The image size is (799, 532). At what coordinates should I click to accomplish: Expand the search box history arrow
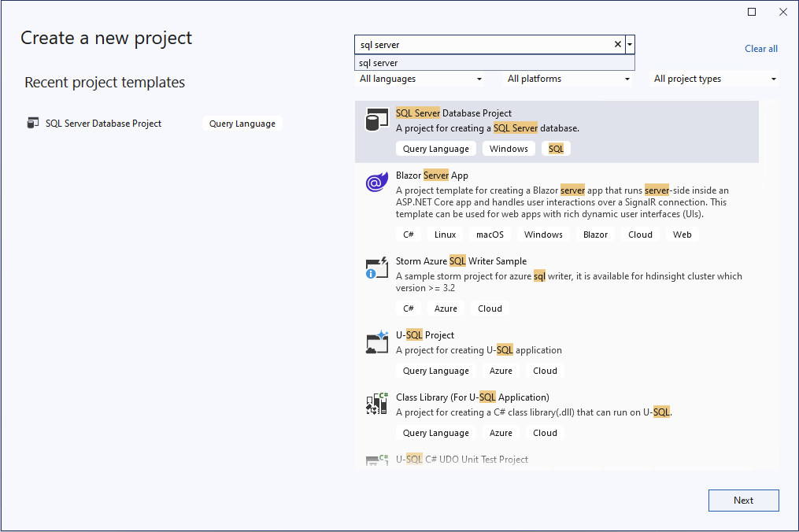(x=630, y=45)
